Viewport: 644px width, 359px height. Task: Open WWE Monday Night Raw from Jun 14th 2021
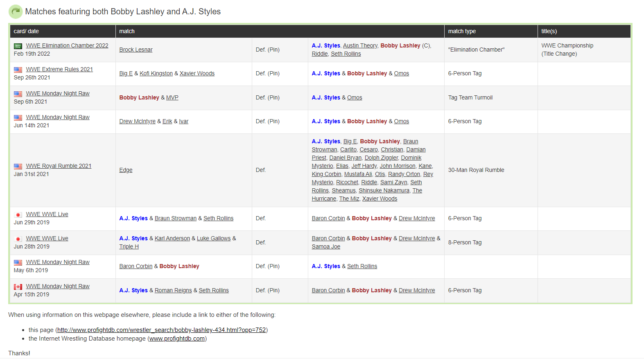pos(58,117)
